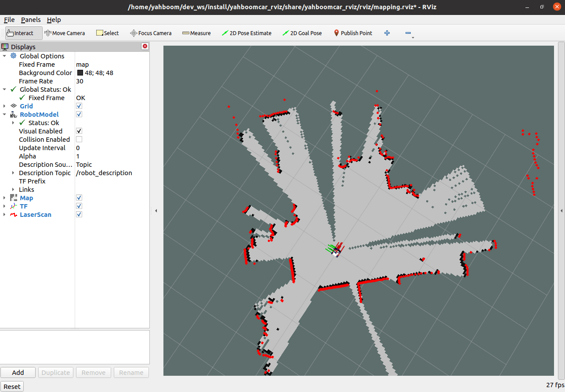The image size is (565, 392).
Task: Disable the RobotModel display checkbox
Action: 79,114
